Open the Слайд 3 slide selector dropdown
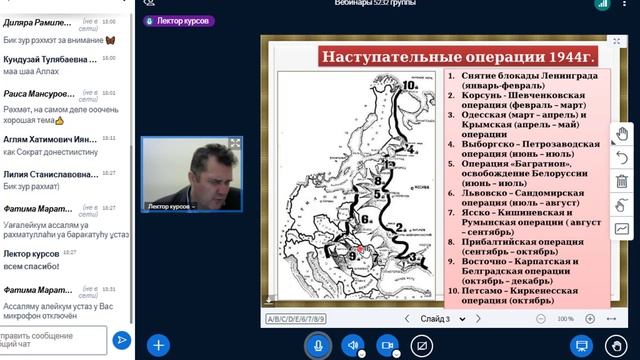 (443, 319)
